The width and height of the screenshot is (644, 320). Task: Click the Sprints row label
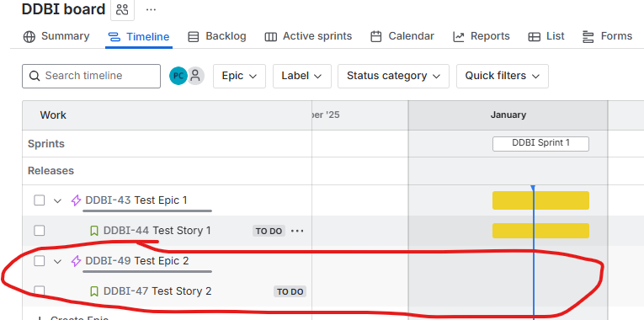(x=46, y=144)
